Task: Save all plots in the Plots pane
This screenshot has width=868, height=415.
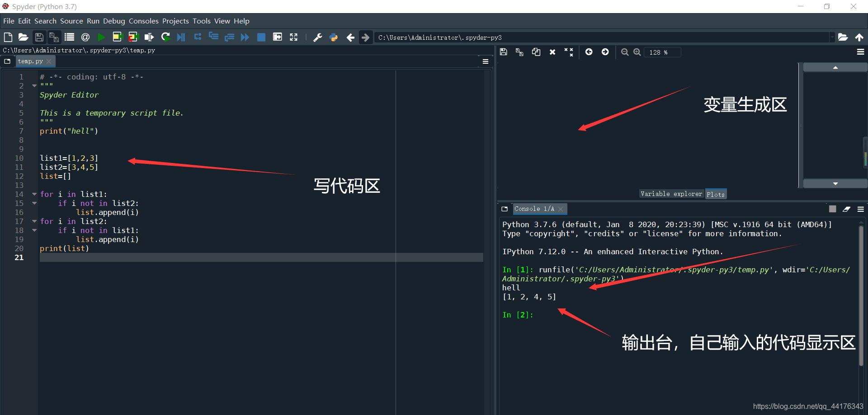Action: (x=519, y=52)
